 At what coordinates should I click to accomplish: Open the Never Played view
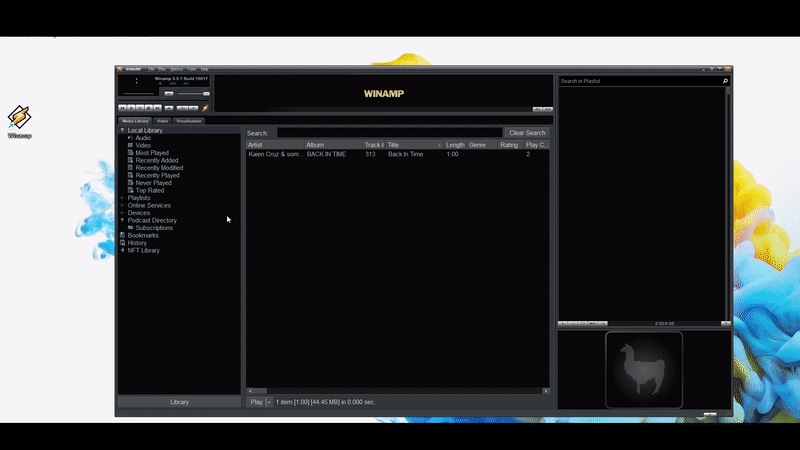coord(154,183)
